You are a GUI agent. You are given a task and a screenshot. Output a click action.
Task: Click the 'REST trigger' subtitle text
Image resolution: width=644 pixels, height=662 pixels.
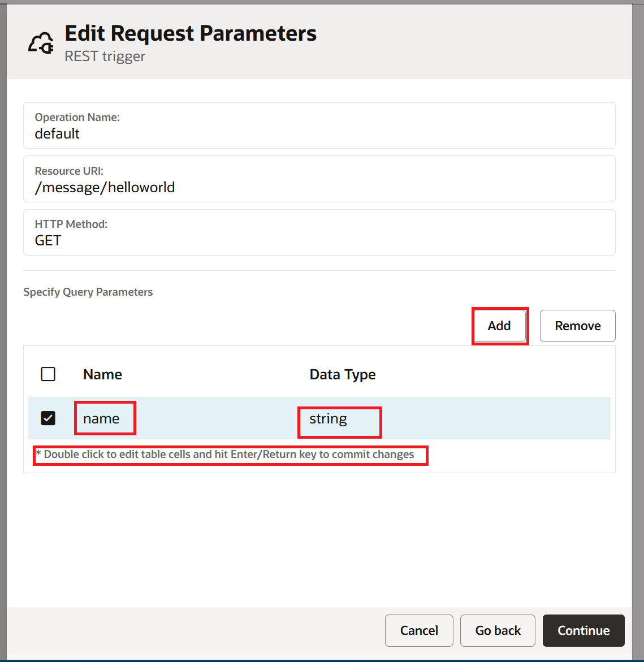pyautogui.click(x=105, y=57)
